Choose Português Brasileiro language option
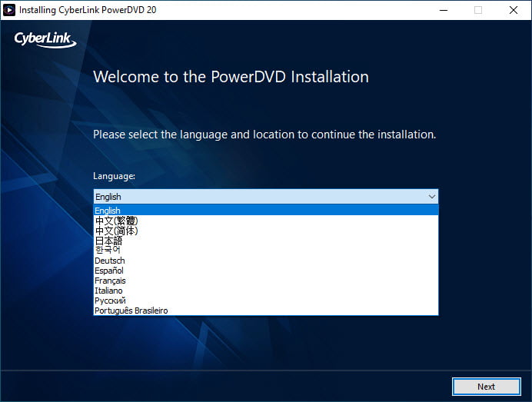The height and width of the screenshot is (402, 532). [266, 311]
